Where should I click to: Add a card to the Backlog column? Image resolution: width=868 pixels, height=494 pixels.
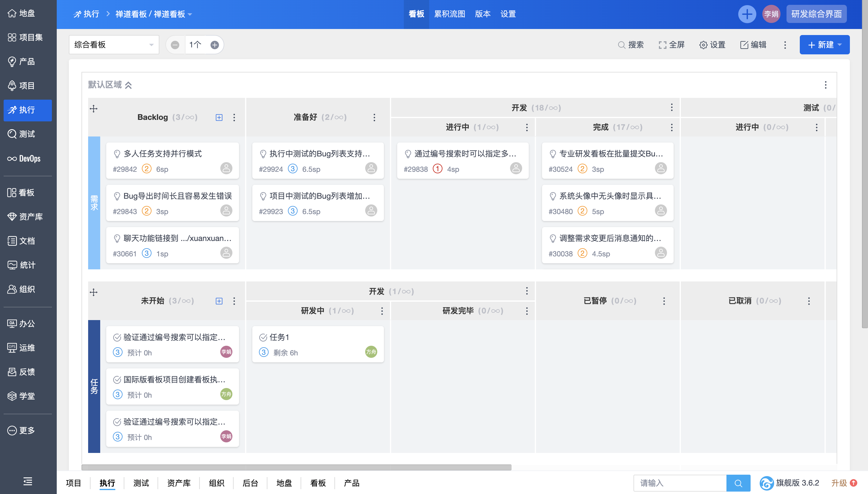tap(219, 117)
